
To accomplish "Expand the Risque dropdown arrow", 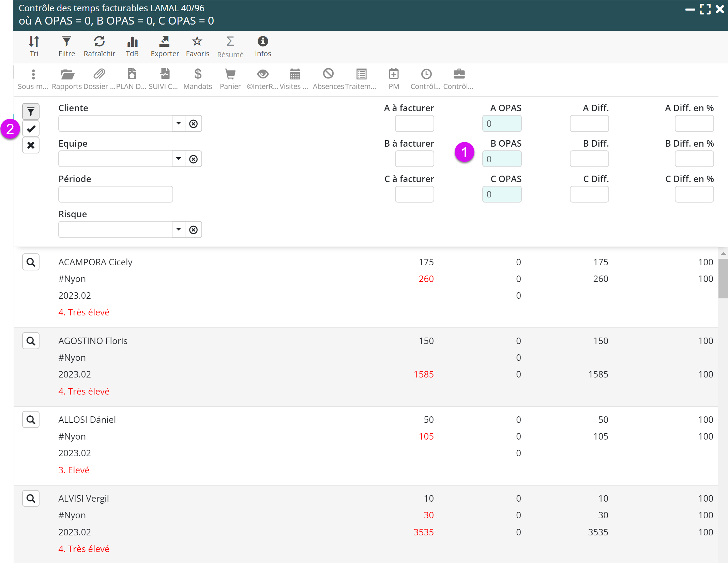I will coord(178,229).
